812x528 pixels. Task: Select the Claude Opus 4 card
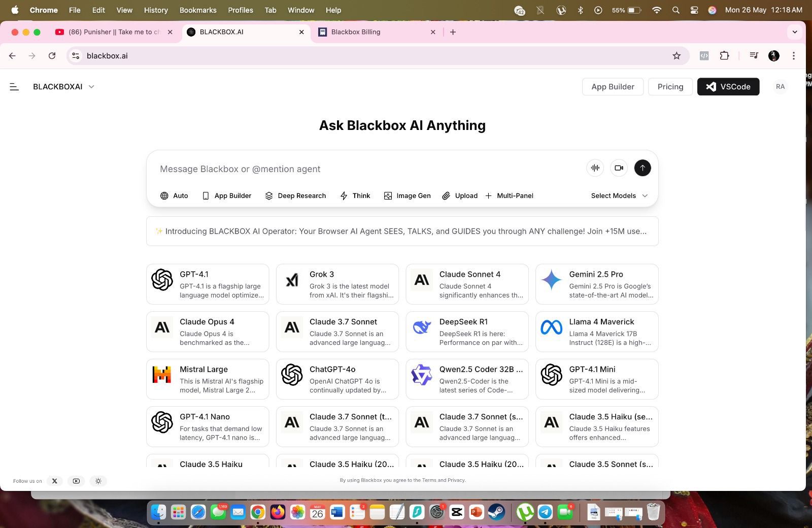click(x=208, y=332)
